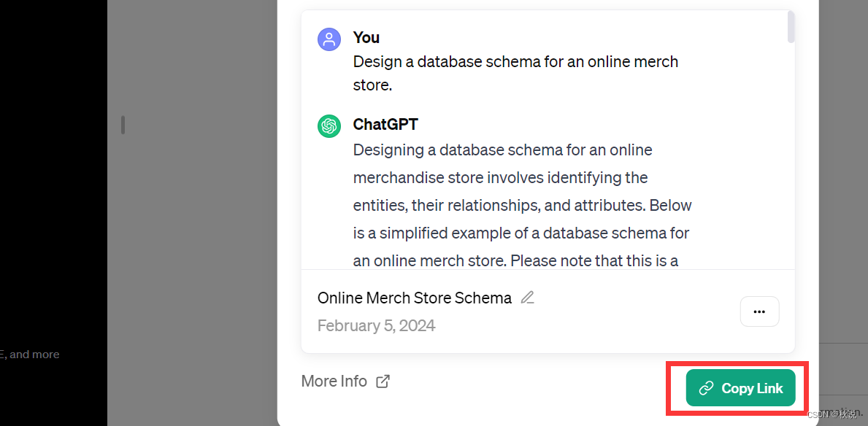The image size is (868, 426).
Task: Select the Online Merch Store Schema title
Action: click(414, 298)
